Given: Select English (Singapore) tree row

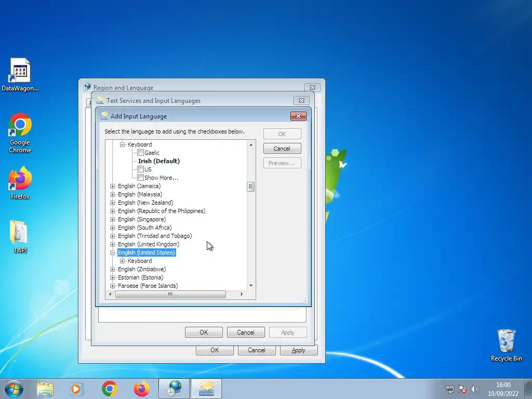Looking at the screenshot, I should 142,219.
